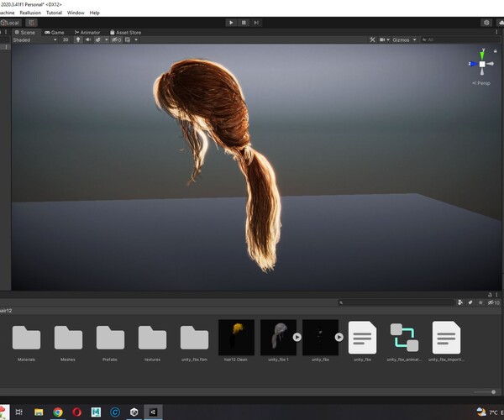Click the green Y axis of the orientation gizmo
Image resolution: width=504 pixels, height=420 pixels.
482,55
